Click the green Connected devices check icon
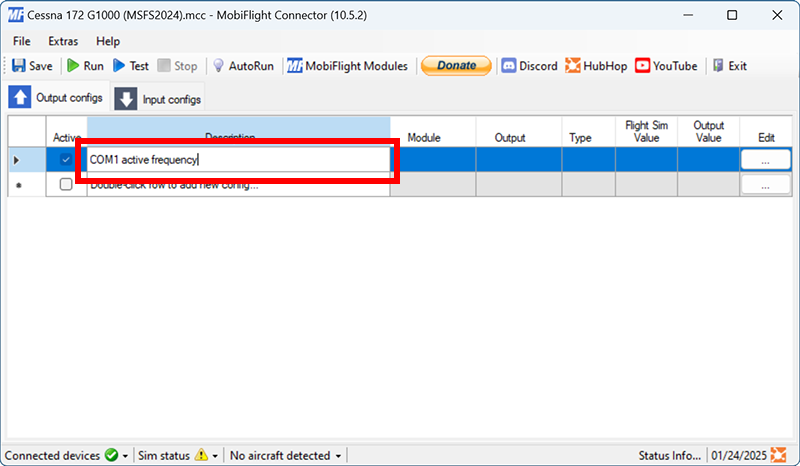This screenshot has width=800, height=466. [x=111, y=455]
